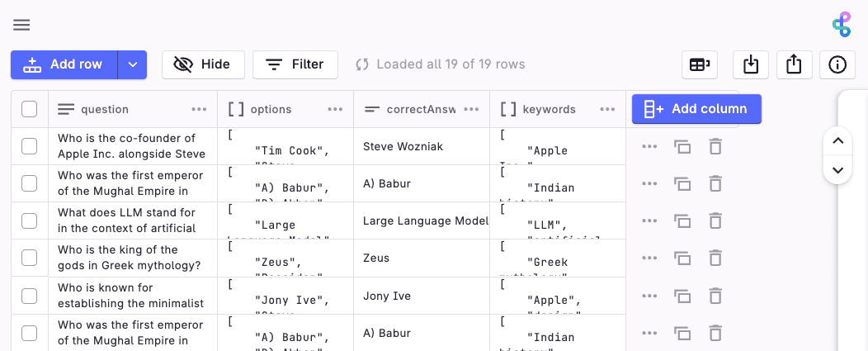This screenshot has height=351, width=868.
Task: Click the scroll up chevron
Action: pos(838,141)
